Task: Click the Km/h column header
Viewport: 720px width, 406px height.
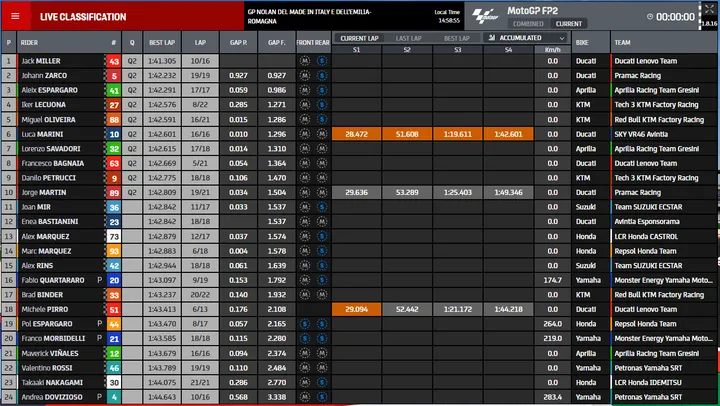Action: click(x=552, y=50)
